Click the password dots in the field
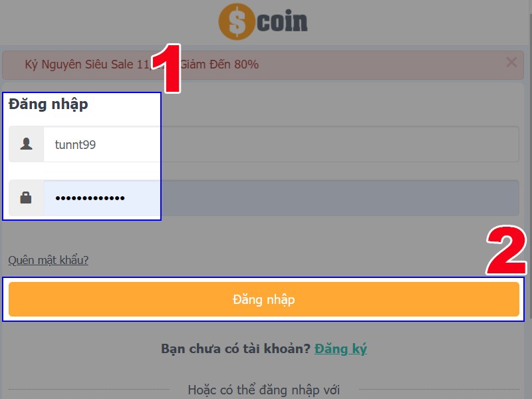Image resolution: width=532 pixels, height=399 pixels. (90, 198)
